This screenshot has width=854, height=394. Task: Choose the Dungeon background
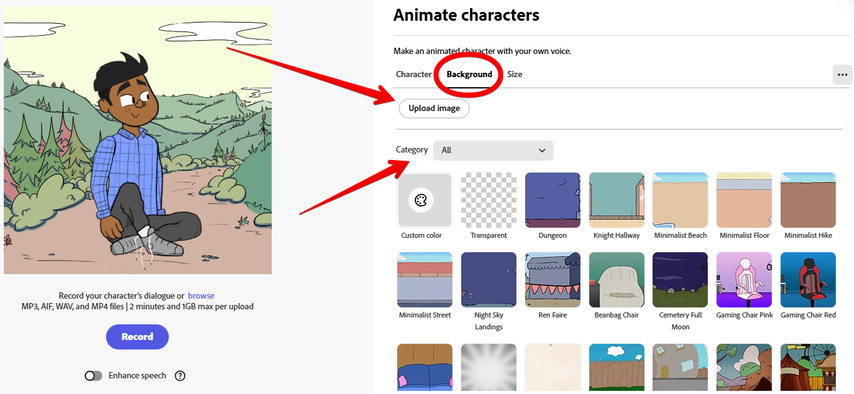(x=552, y=200)
